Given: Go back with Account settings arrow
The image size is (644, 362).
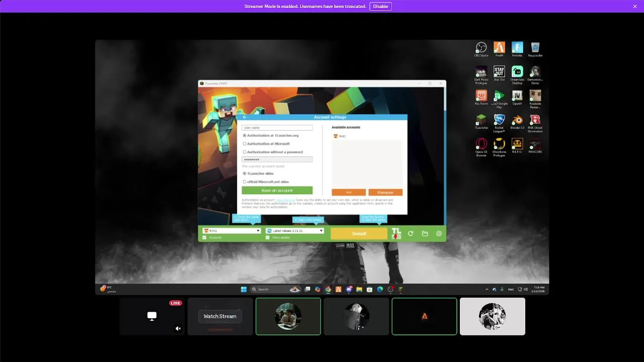Looking at the screenshot, I should click(245, 117).
